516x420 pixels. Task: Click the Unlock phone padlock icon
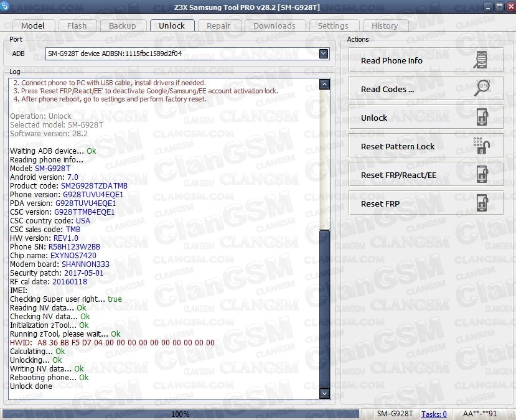pyautogui.click(x=482, y=117)
